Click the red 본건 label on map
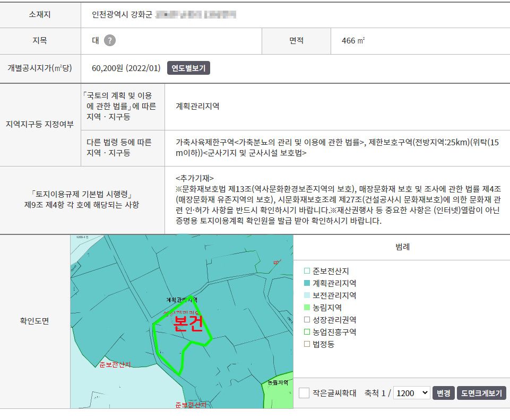510x420 pixels. [x=188, y=325]
